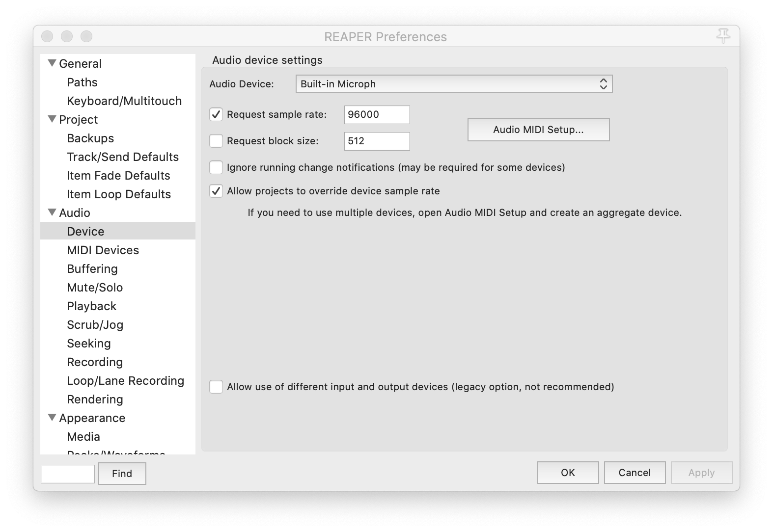Confirm preferences with OK button
Viewport: 773px width, 532px height.
pyautogui.click(x=568, y=473)
